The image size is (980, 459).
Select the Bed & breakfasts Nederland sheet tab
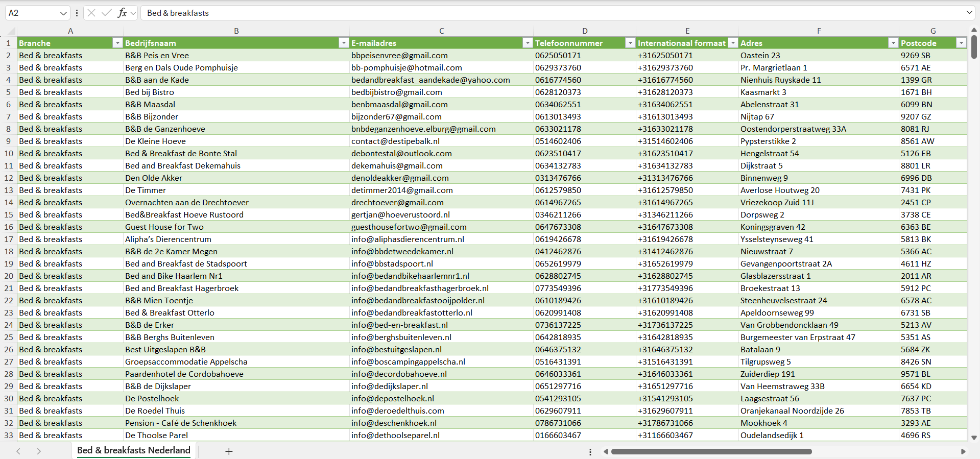[x=133, y=450]
